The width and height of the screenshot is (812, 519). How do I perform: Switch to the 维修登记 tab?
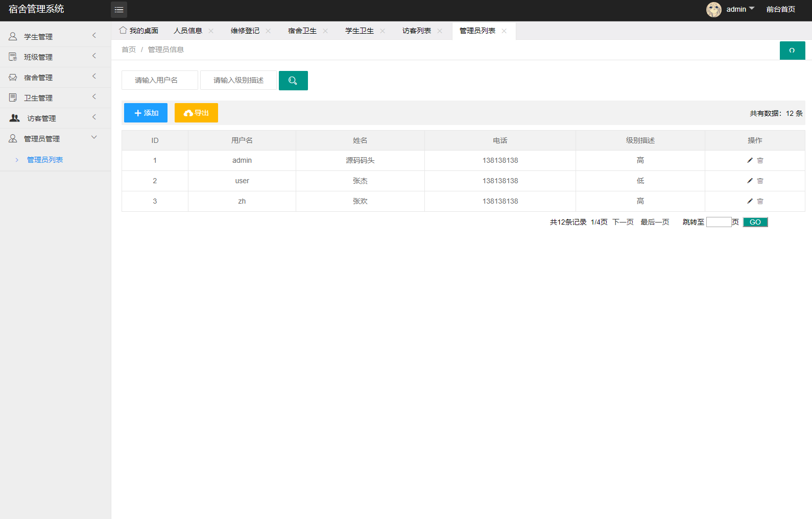[x=245, y=31]
